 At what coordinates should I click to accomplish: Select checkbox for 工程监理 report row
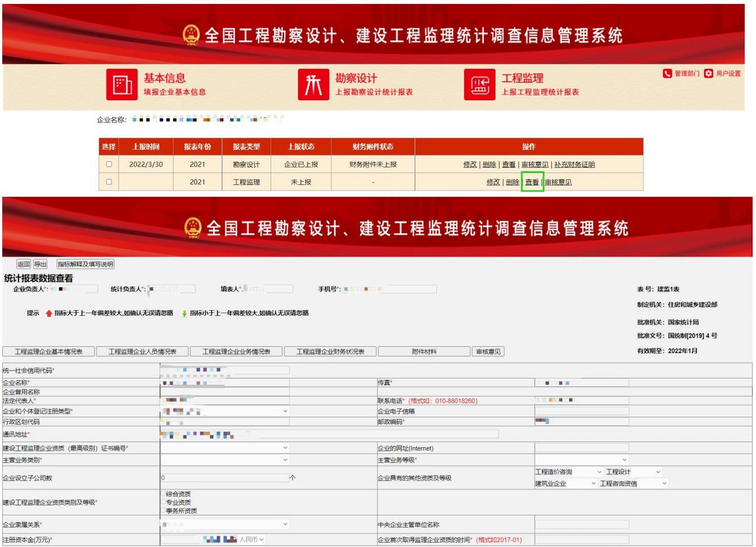tap(109, 182)
